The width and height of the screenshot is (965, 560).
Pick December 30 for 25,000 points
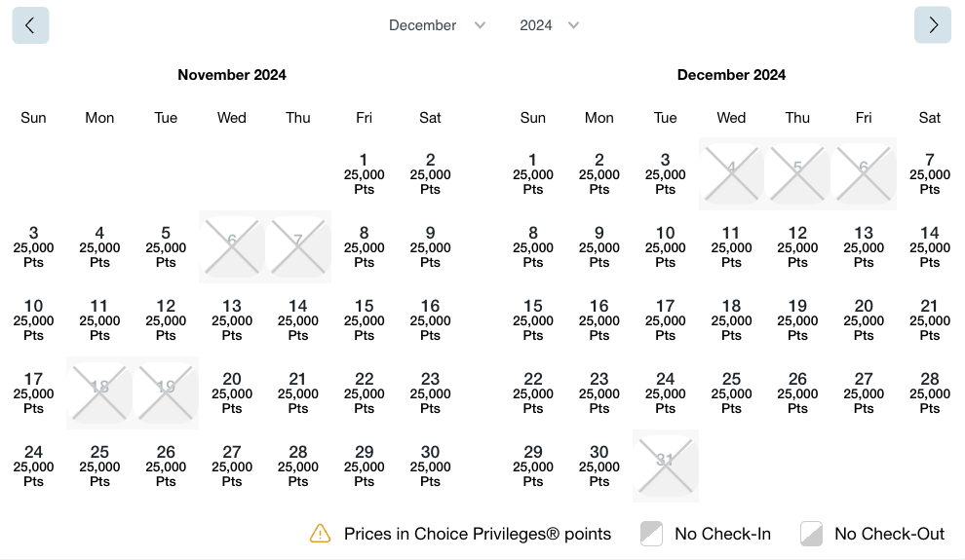599,467
